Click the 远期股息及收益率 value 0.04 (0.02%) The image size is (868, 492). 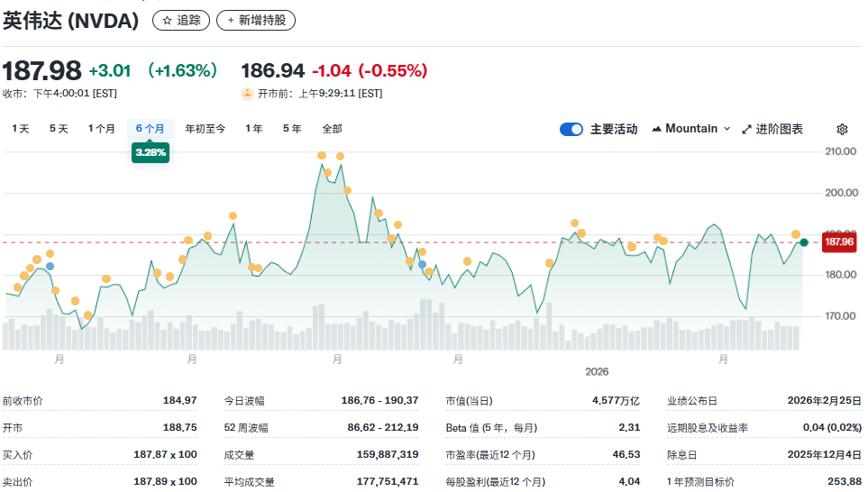pos(833,428)
